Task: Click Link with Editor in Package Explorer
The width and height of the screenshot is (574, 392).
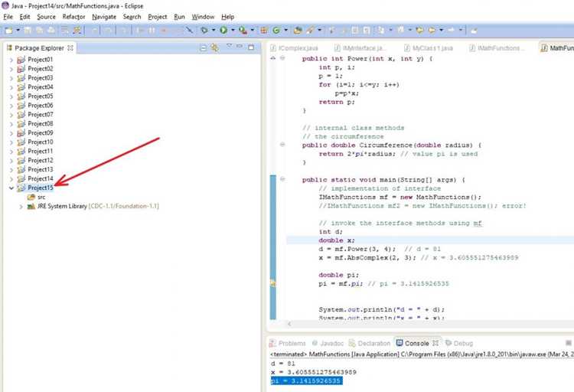Action: tap(215, 47)
